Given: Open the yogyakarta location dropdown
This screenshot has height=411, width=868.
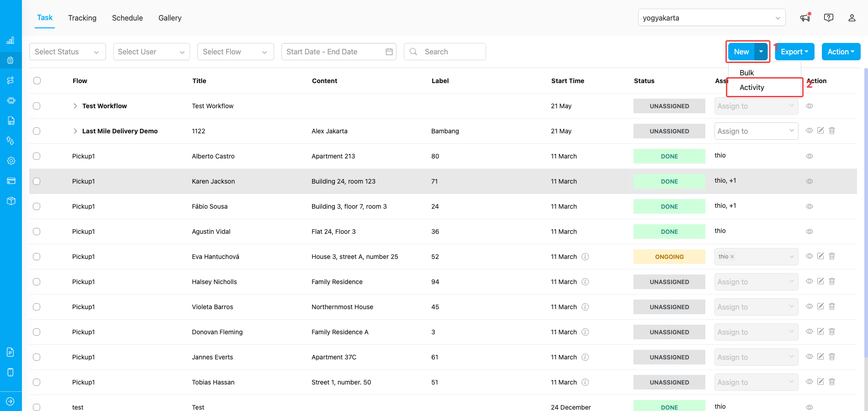Looking at the screenshot, I should [x=712, y=18].
